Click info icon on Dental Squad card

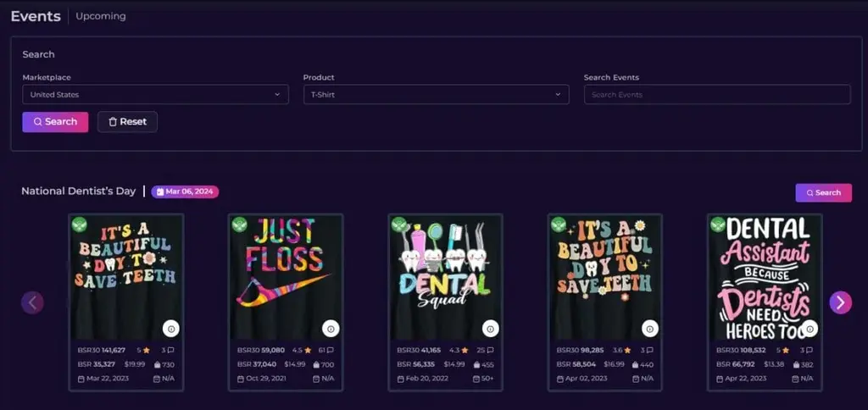click(x=490, y=329)
